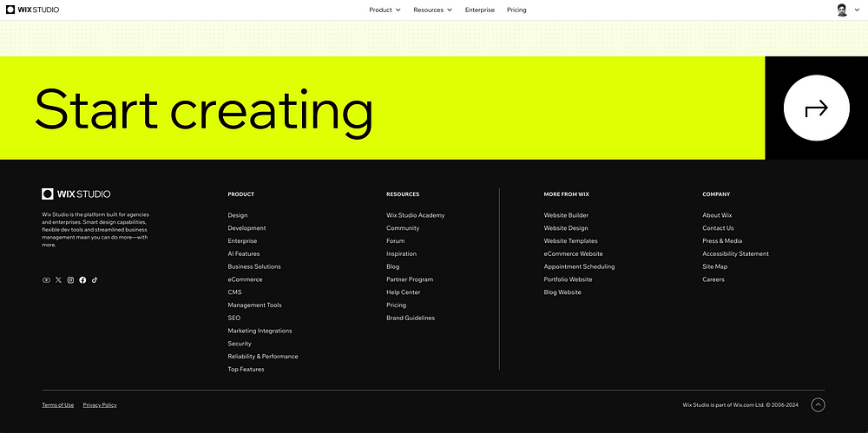Go to Enterprise in the top navigation
The height and width of the screenshot is (433, 868).
pyautogui.click(x=480, y=10)
